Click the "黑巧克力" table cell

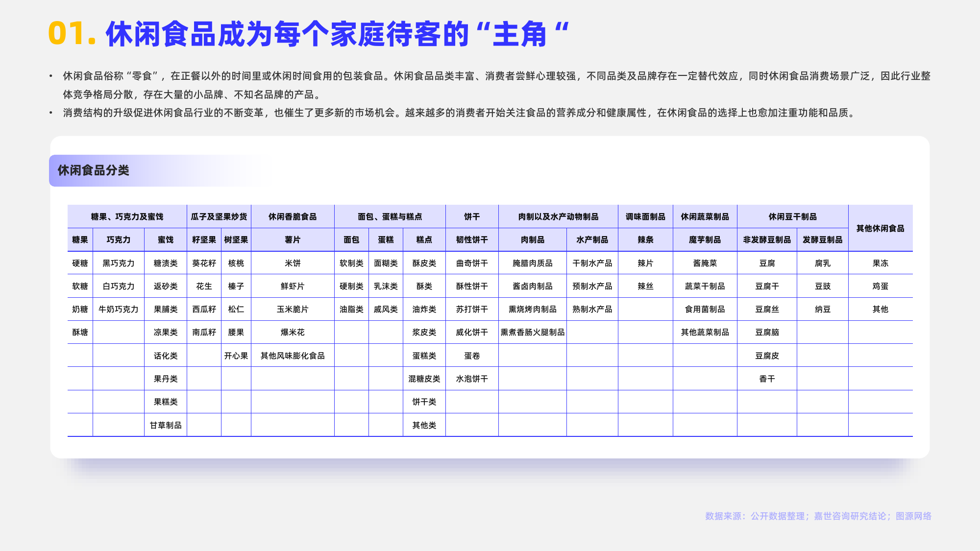[x=118, y=263]
